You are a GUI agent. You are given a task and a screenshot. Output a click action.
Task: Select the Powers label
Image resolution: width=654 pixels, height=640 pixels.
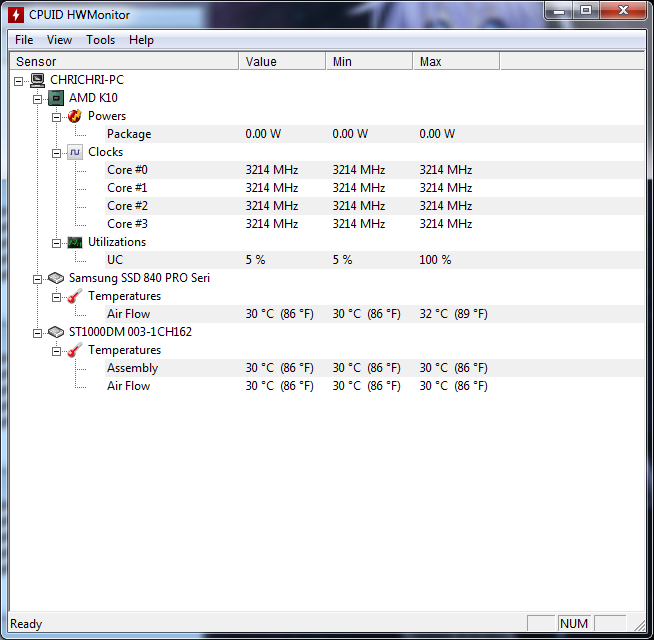[107, 116]
